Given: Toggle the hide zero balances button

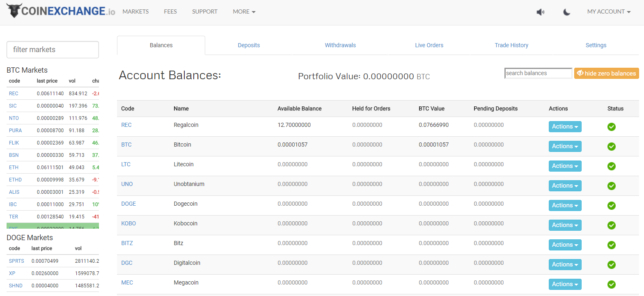Looking at the screenshot, I should point(606,73).
